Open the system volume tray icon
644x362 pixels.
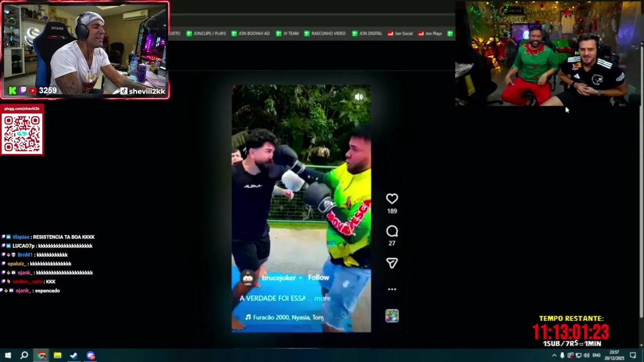point(587,355)
